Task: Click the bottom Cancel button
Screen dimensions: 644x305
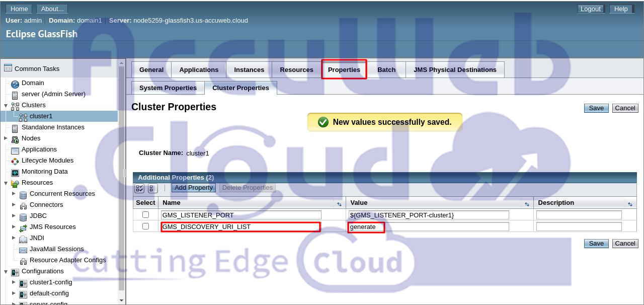Action: pos(625,244)
